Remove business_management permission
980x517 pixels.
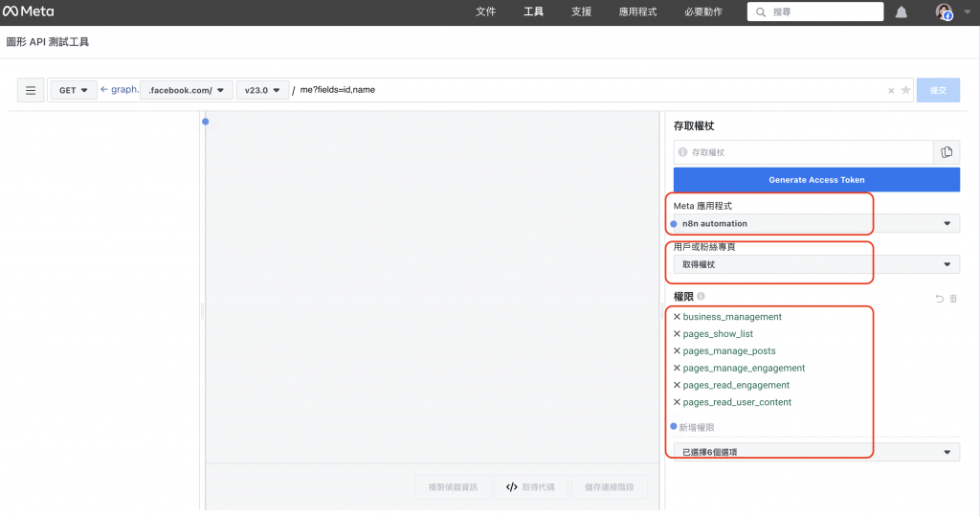point(677,317)
